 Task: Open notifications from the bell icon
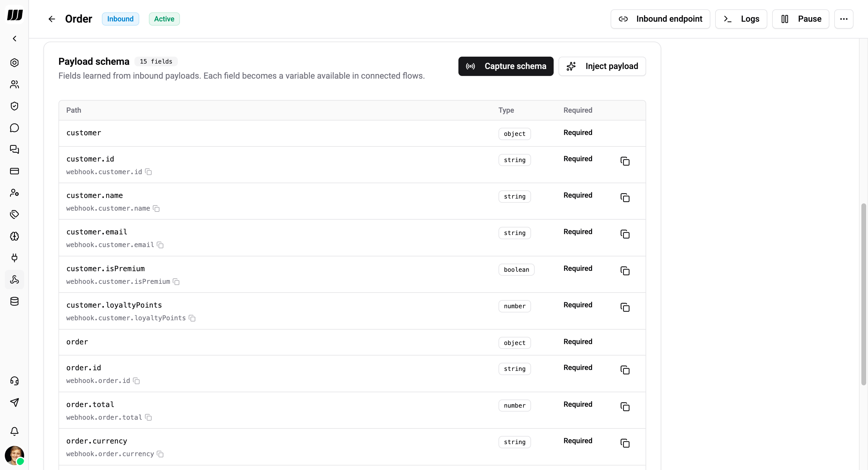click(x=14, y=431)
